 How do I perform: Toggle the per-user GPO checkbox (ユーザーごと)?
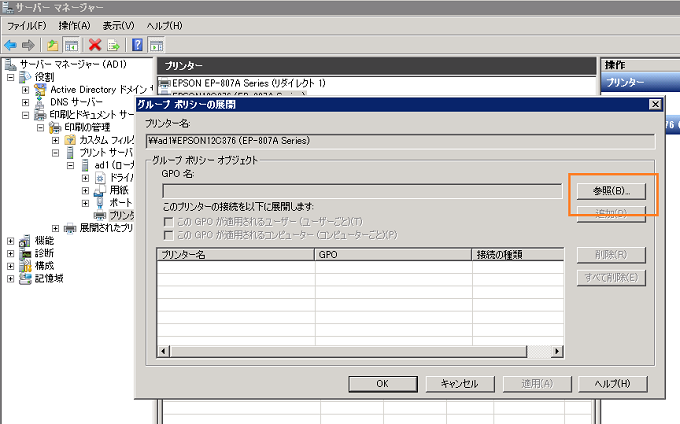tap(168, 220)
